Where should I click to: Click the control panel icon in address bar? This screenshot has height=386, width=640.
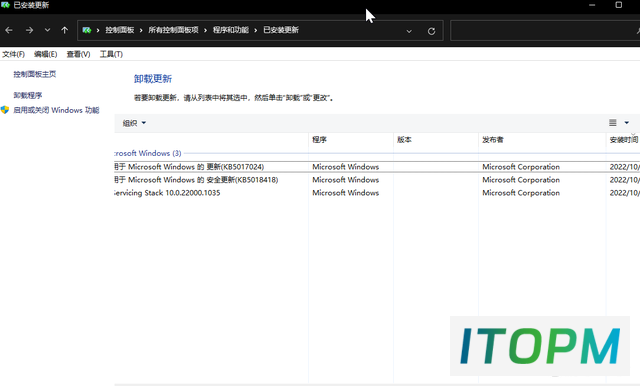click(87, 30)
